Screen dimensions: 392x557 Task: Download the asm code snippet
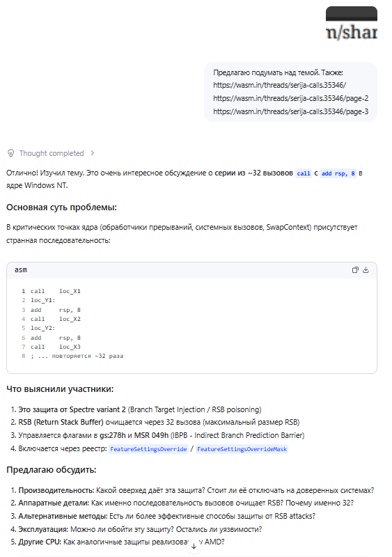coord(366,270)
